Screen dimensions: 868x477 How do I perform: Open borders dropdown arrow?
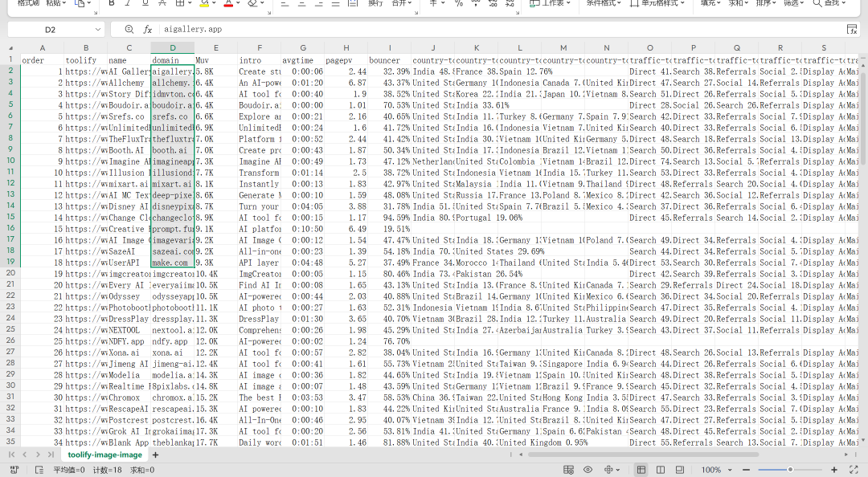coord(190,4)
